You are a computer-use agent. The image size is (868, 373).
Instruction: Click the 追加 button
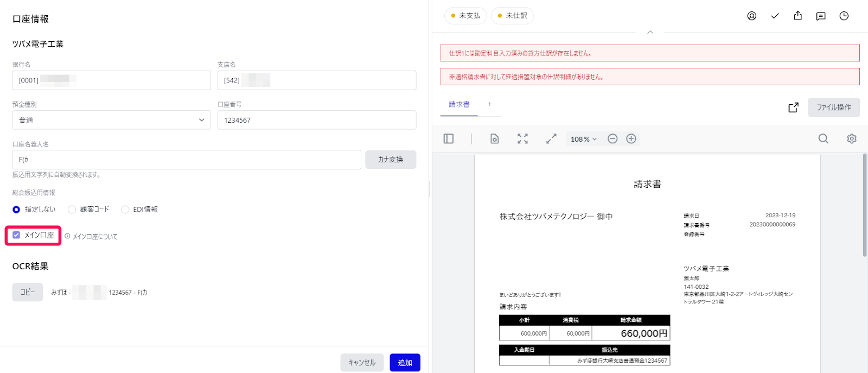click(405, 363)
